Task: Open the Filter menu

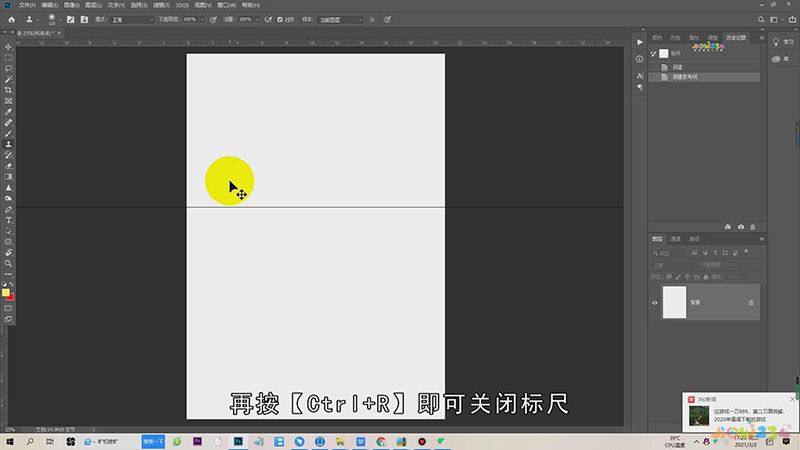Action: click(x=161, y=5)
